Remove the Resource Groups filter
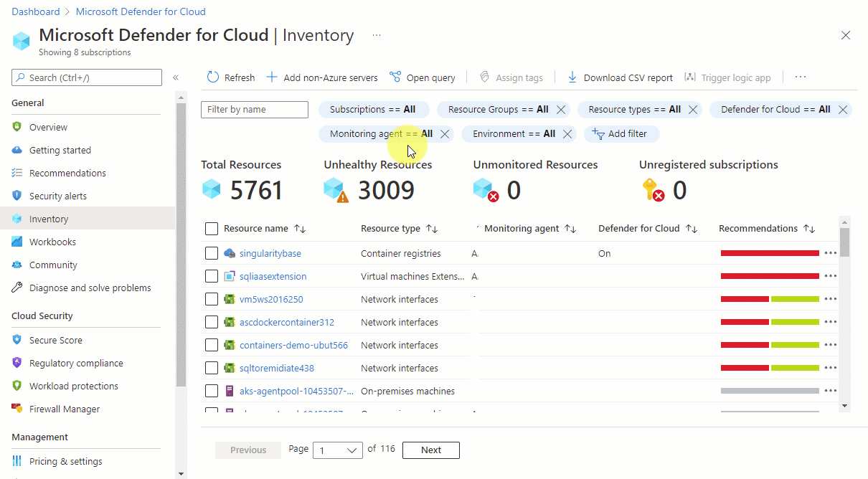Viewport: 868px width, 479px height. point(561,110)
